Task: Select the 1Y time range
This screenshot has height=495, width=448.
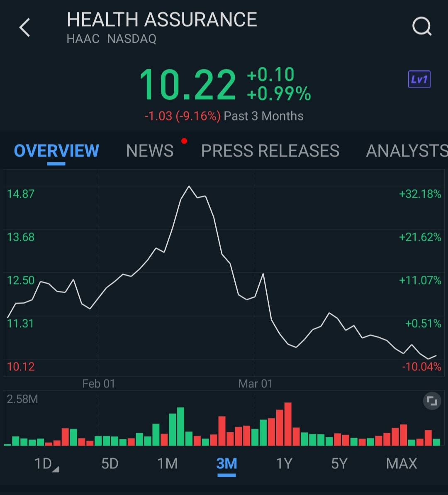Action: coord(284,464)
